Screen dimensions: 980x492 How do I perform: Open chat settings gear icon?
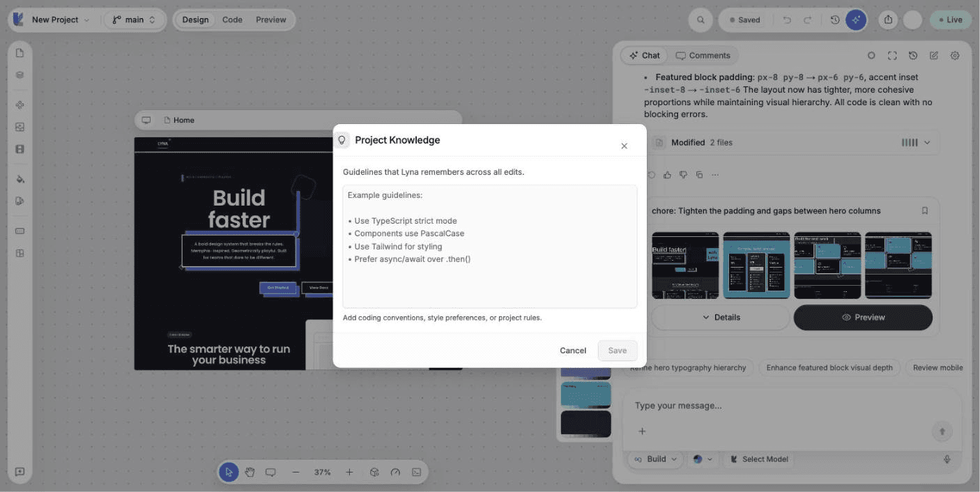coord(955,56)
